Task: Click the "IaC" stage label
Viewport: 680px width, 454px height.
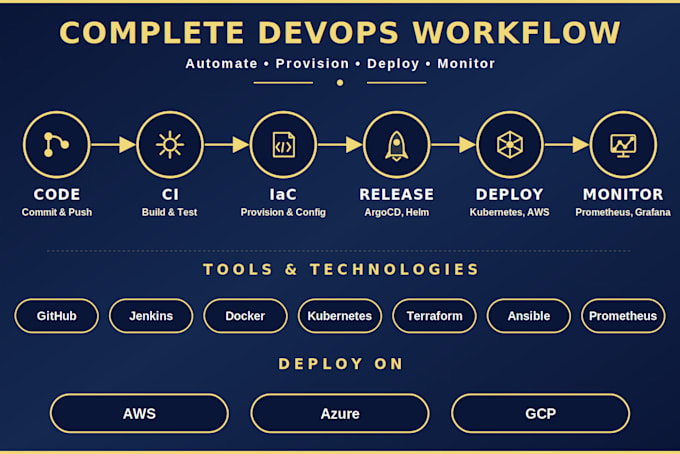Action: coord(283,194)
